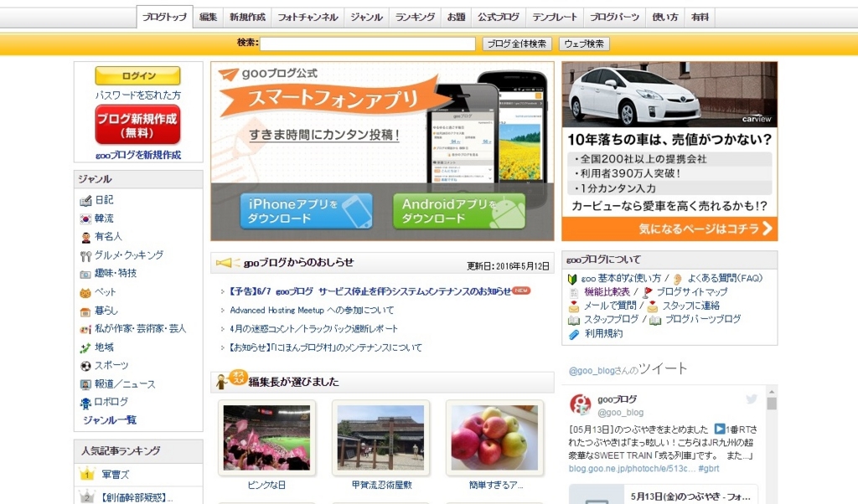The image size is (858, 504).
Task: Open the 新規作成 tab
Action: [x=247, y=17]
